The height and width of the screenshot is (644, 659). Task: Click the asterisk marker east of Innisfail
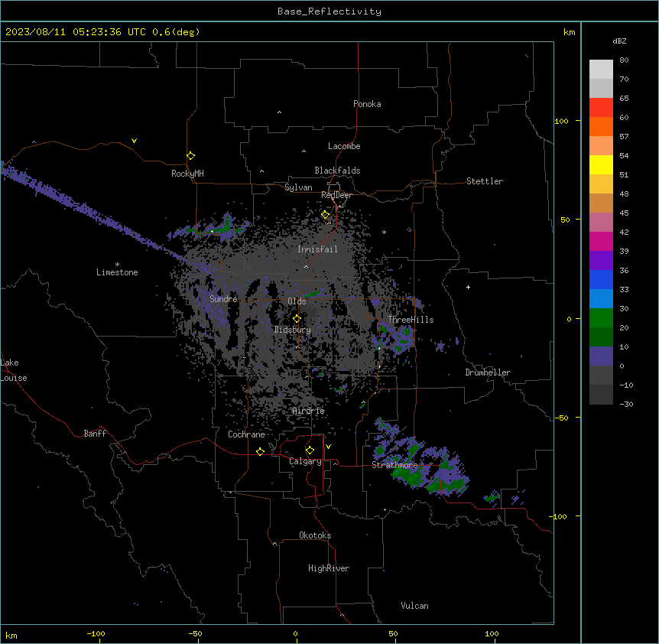[384, 232]
